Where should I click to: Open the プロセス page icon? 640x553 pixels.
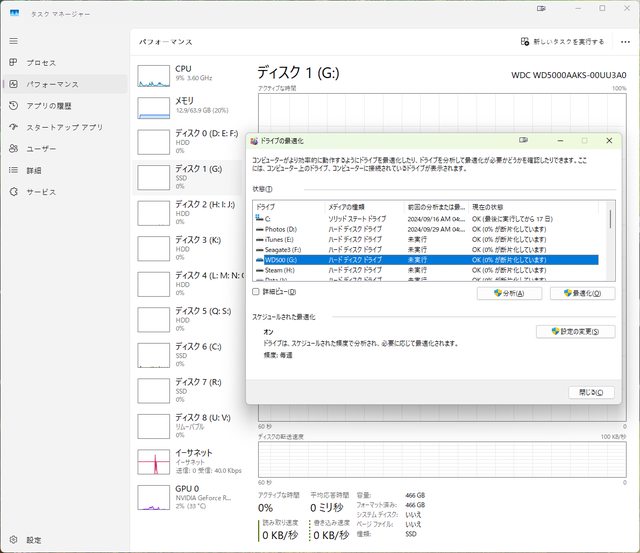[14, 62]
